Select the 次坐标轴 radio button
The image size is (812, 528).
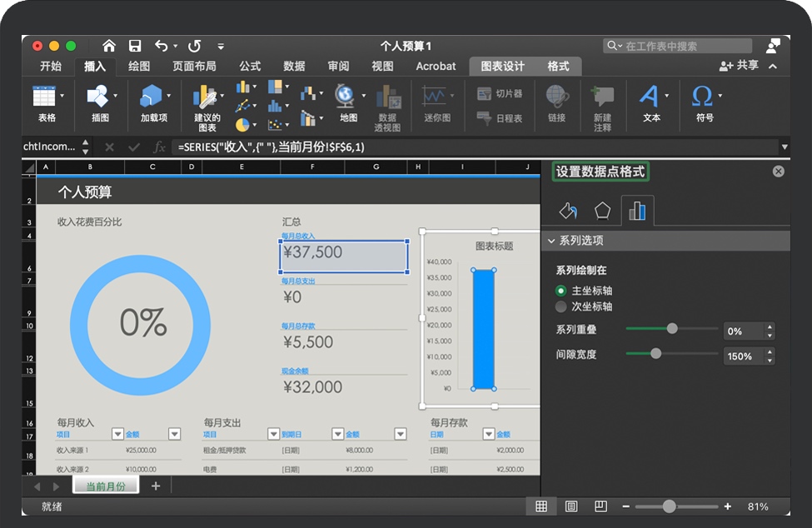pos(561,306)
